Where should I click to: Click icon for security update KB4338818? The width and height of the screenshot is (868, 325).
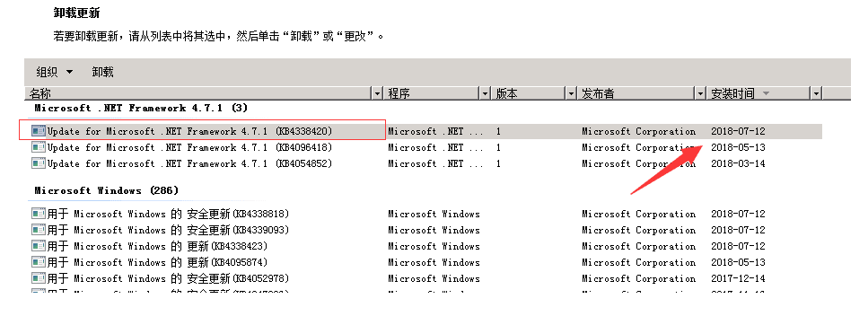click(x=39, y=214)
